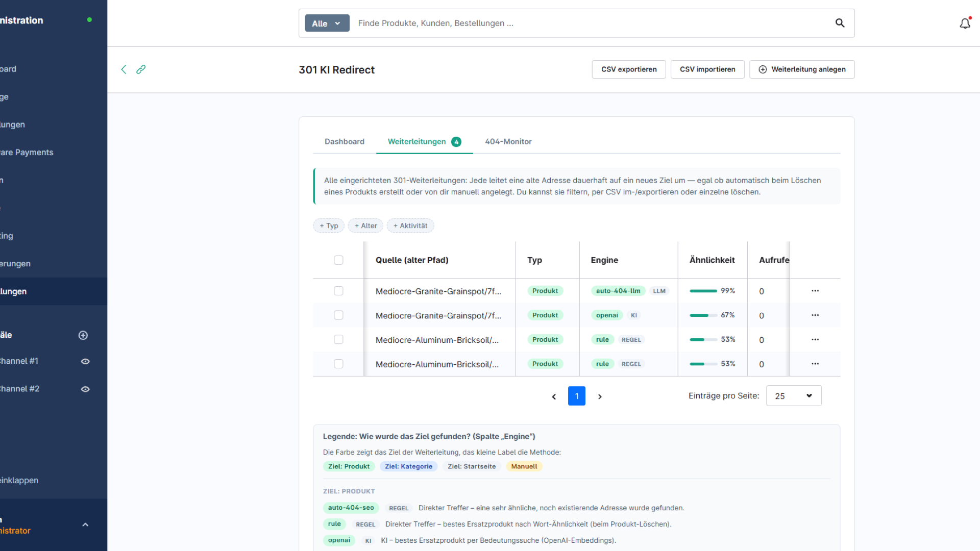Add a sales channel with plus icon
This screenshot has width=980, height=551.
click(x=83, y=335)
